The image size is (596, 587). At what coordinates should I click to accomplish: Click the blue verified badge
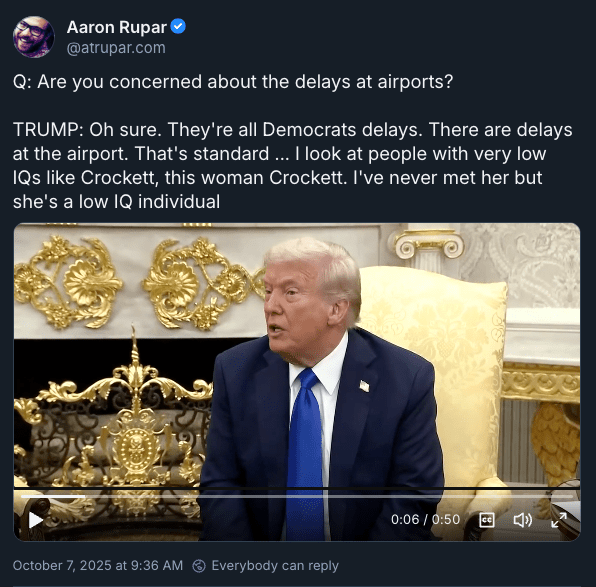pos(178,27)
